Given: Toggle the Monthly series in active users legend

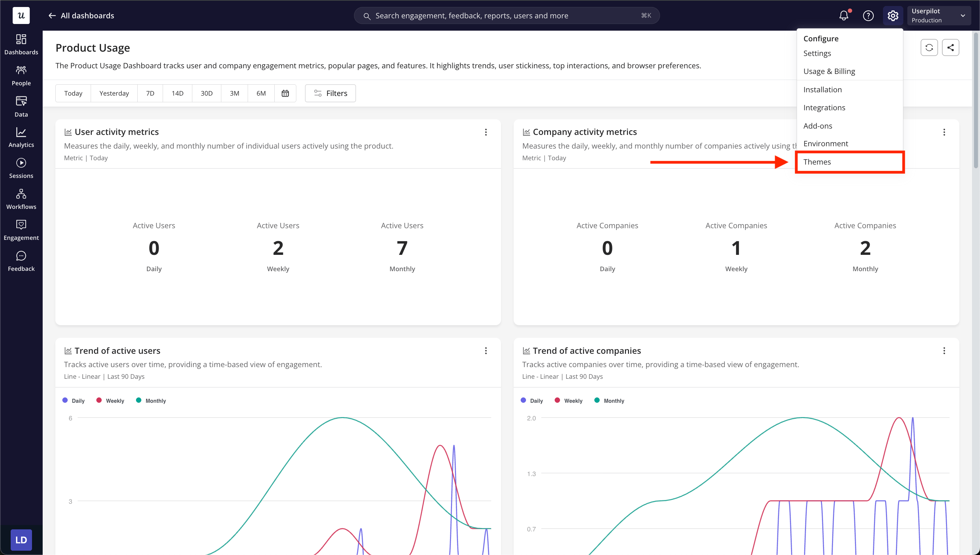Looking at the screenshot, I should pos(151,401).
